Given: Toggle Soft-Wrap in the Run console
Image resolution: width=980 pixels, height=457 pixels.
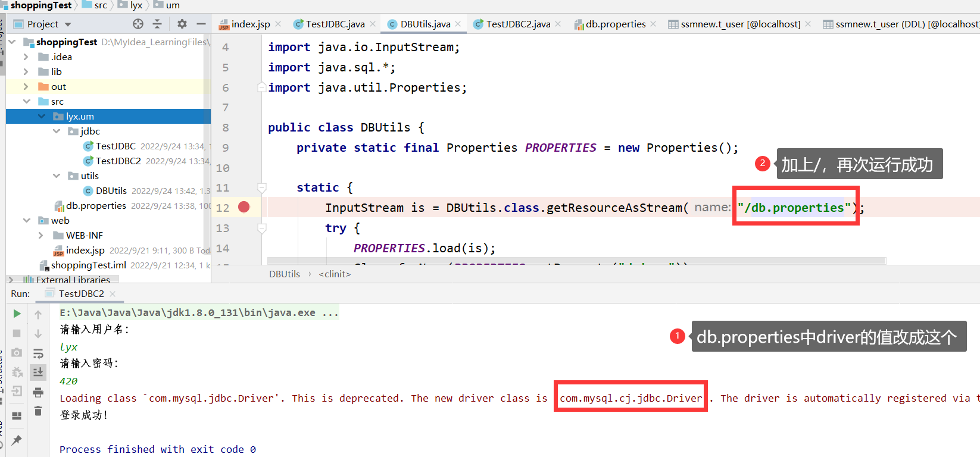Looking at the screenshot, I should click(38, 353).
